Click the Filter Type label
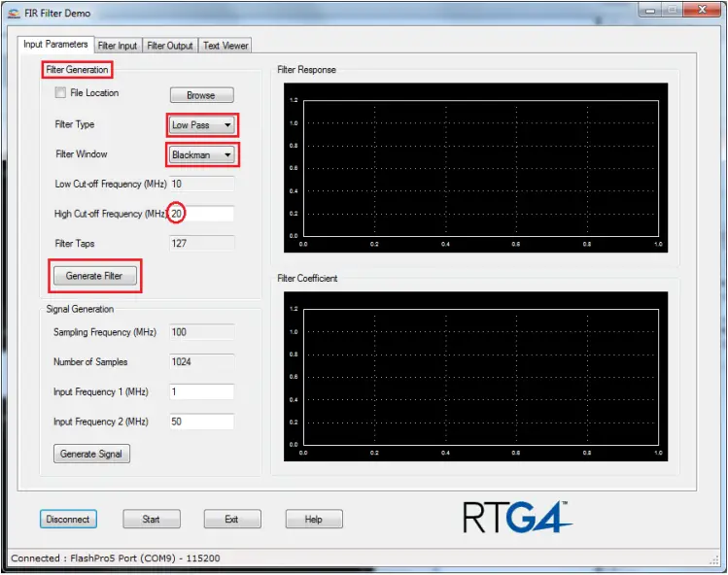This screenshot has height=575, width=728. [75, 124]
